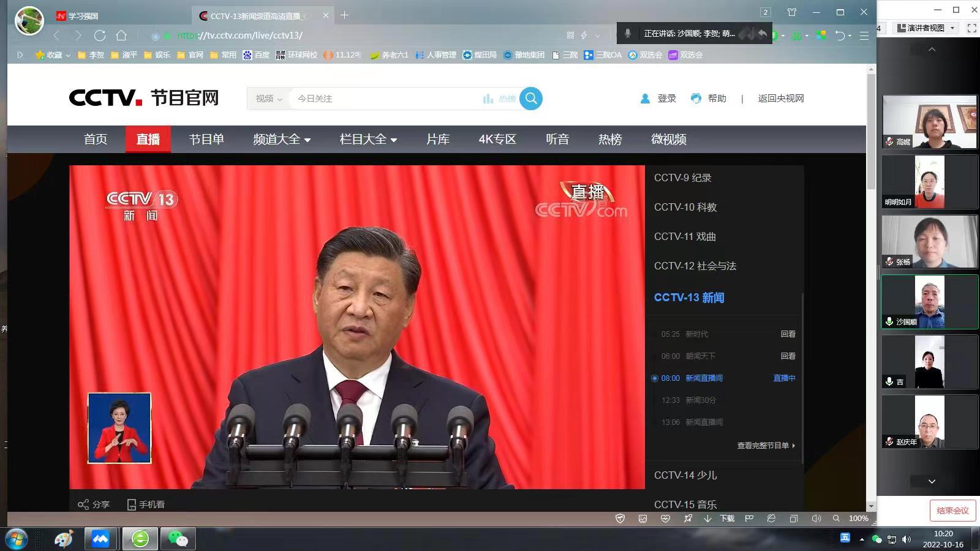Image resolution: width=980 pixels, height=551 pixels.
Task: Share the video with 分享 icon
Action: (94, 504)
